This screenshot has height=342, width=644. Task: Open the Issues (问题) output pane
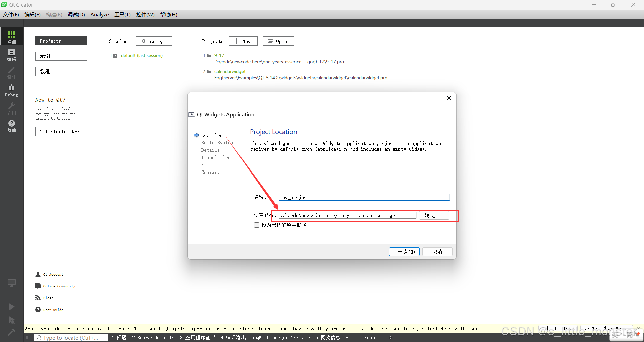pos(119,338)
